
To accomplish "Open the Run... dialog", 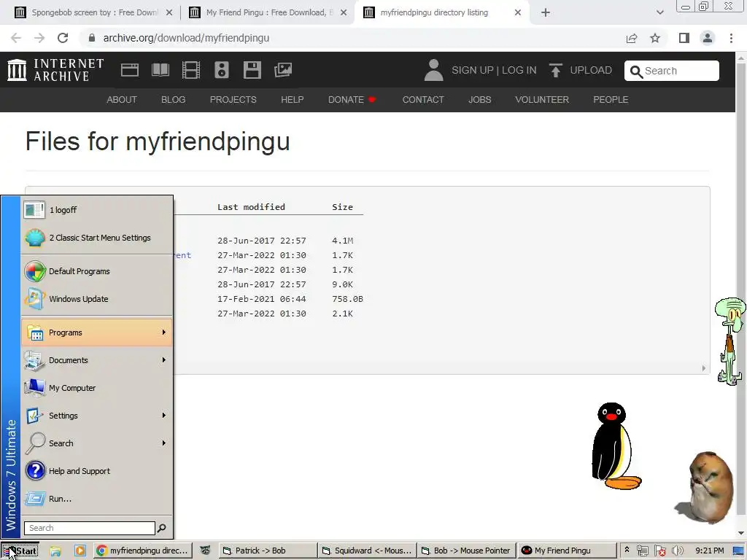I will pos(97,499).
